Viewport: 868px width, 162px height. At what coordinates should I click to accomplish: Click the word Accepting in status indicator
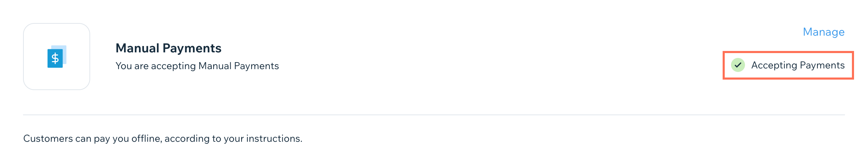pos(774,65)
